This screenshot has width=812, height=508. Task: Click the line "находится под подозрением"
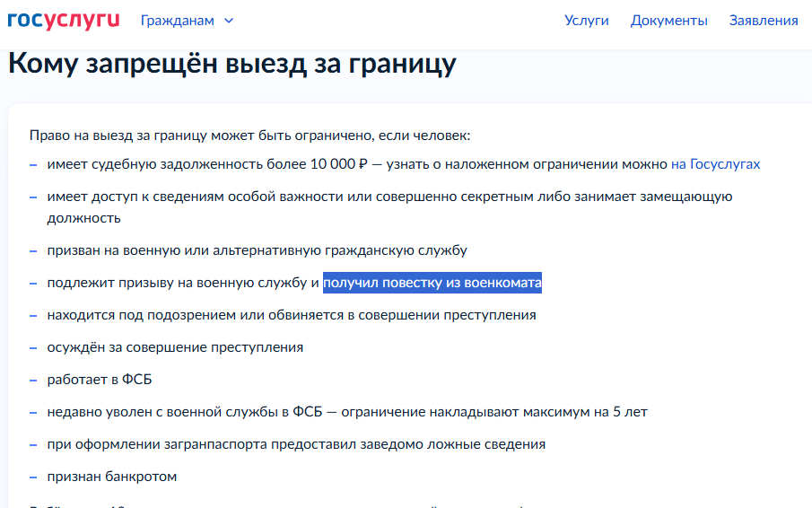[x=292, y=315]
